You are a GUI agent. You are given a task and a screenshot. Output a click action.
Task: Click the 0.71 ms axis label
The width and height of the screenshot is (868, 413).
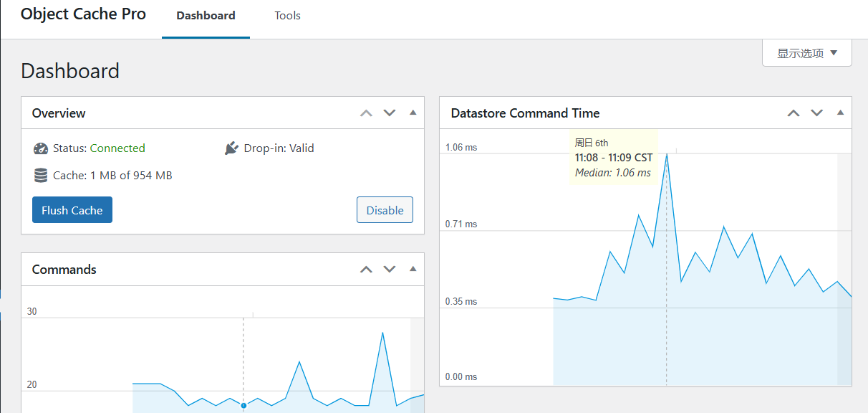pos(461,224)
